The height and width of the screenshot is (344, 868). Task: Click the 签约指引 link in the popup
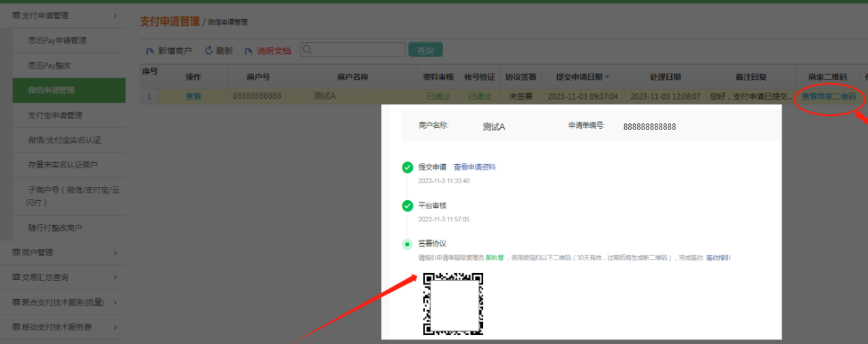coord(717,258)
